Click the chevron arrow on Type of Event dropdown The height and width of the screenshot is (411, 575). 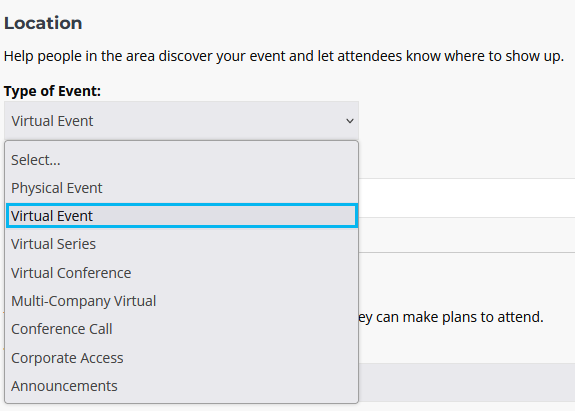350,121
